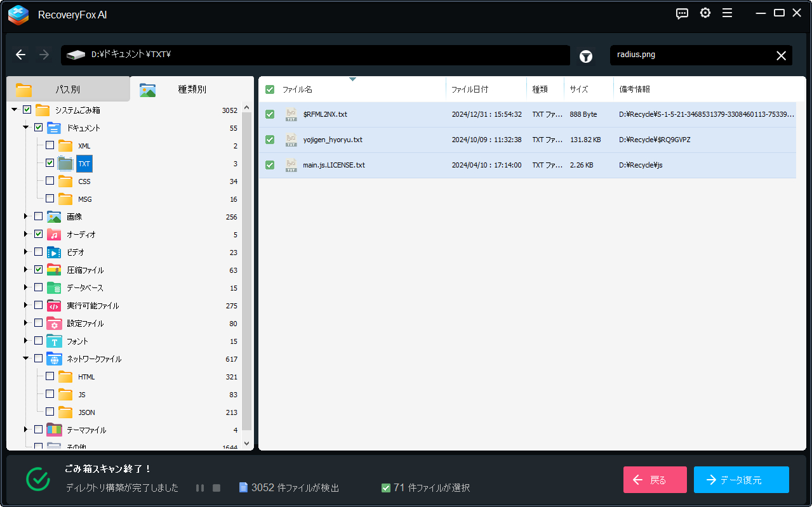
Task: Open the feedback chat icon
Action: tap(682, 13)
